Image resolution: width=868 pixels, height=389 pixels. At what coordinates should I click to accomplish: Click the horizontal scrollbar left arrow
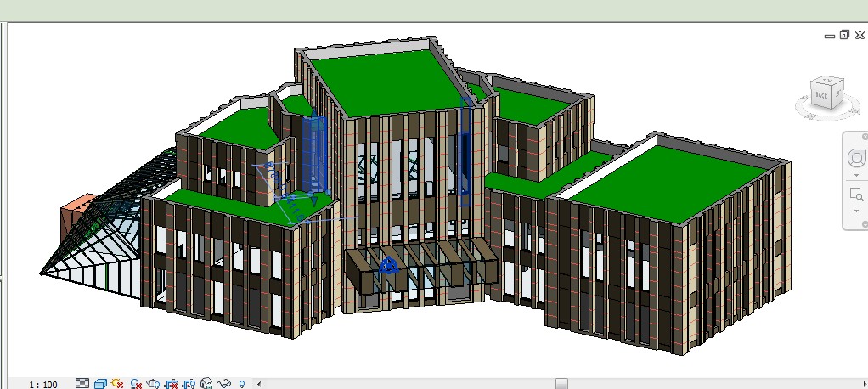coord(258,383)
